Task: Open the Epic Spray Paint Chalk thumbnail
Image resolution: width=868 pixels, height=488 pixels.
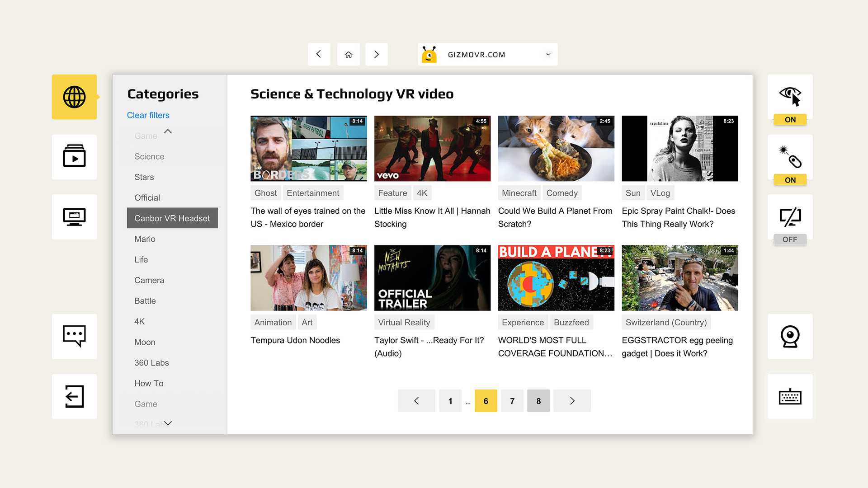Action: (680, 148)
